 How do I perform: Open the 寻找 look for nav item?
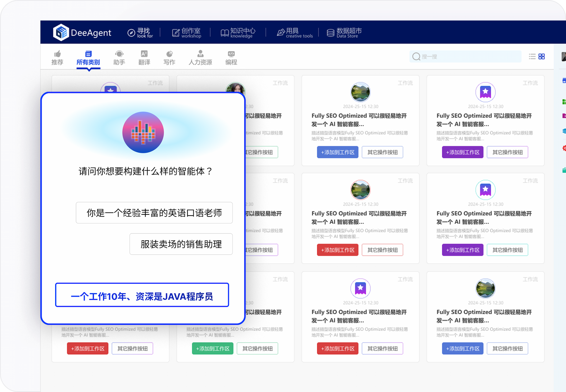(x=140, y=33)
